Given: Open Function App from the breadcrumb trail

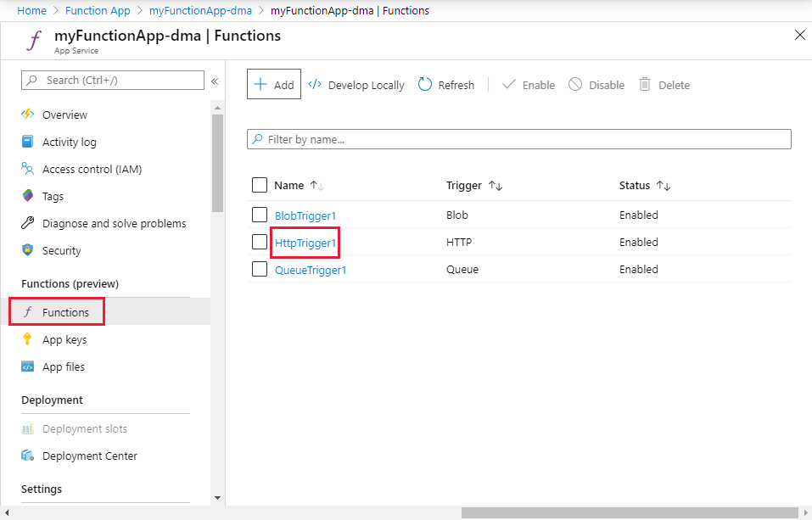Looking at the screenshot, I should 97,10.
